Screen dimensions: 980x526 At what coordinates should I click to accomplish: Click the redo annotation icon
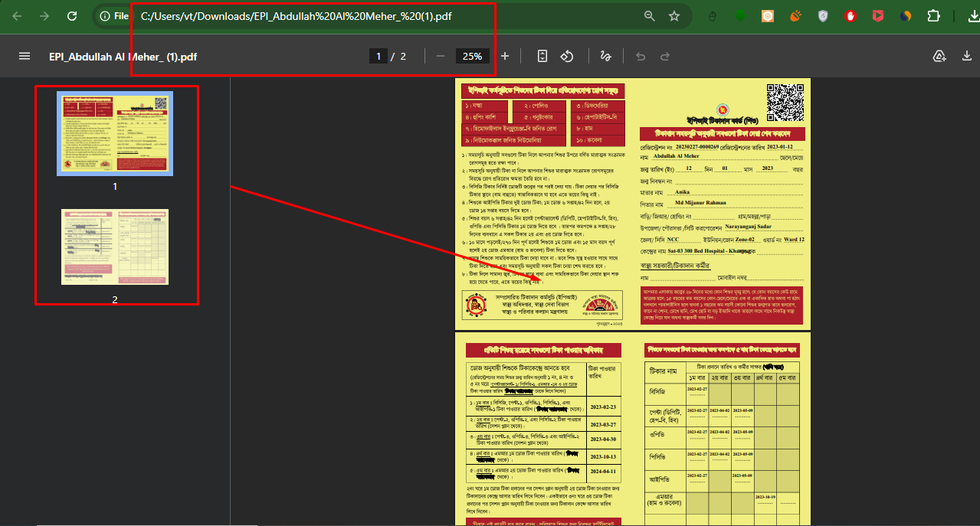664,56
